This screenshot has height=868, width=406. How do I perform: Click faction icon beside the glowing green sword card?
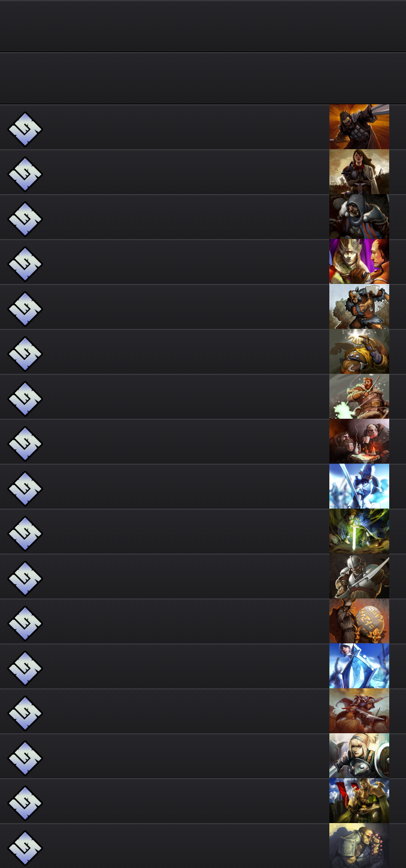[x=25, y=534]
